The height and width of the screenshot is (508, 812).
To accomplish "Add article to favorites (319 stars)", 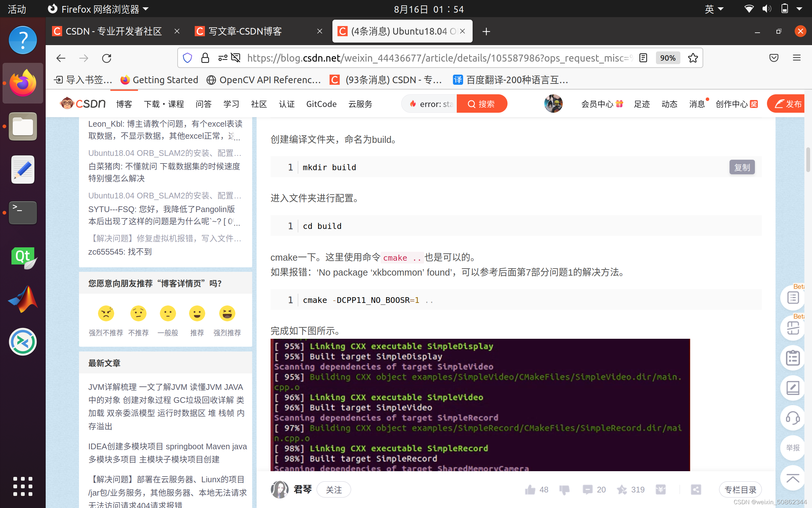I will 622,490.
